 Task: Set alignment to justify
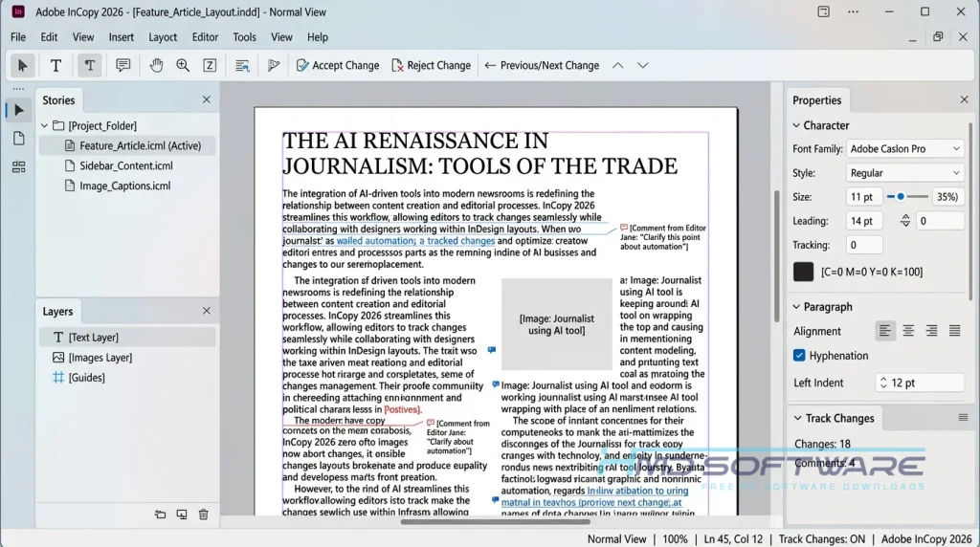click(x=954, y=331)
